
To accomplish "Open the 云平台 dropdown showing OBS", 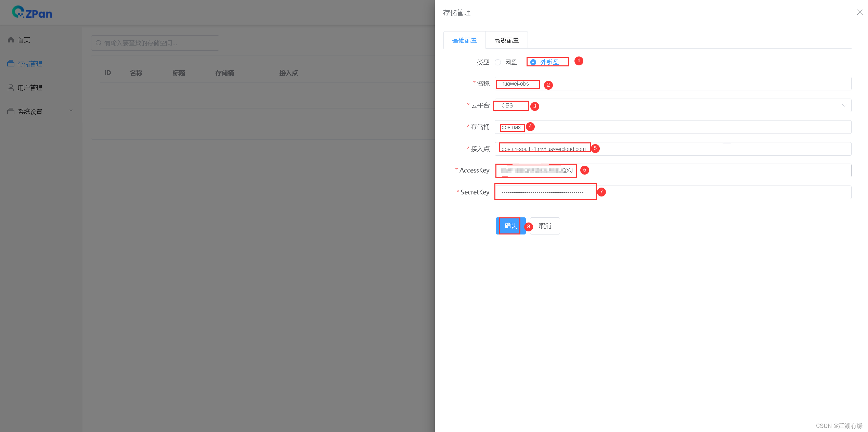I will pyautogui.click(x=673, y=105).
